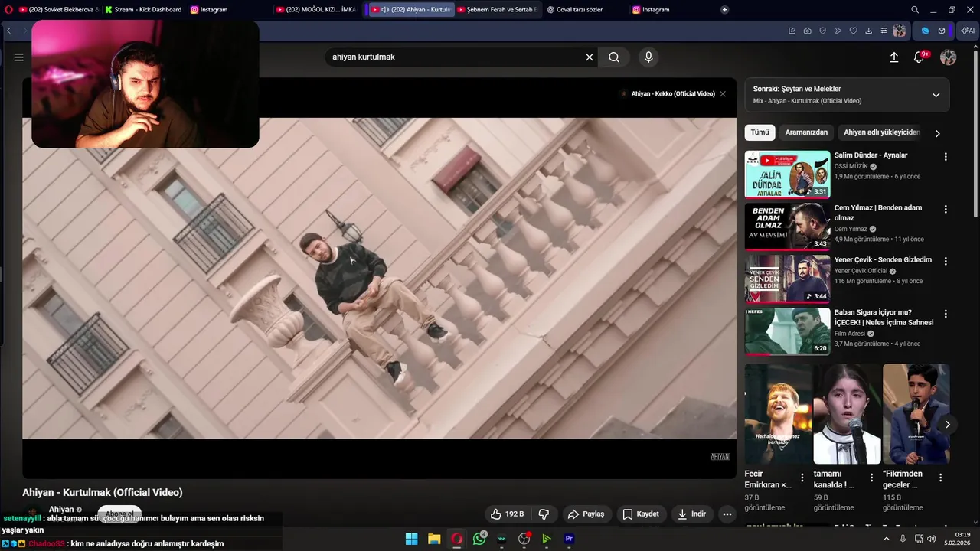Open the Ahiyan channel name link
This screenshot has width=980, height=551.
coord(61,509)
